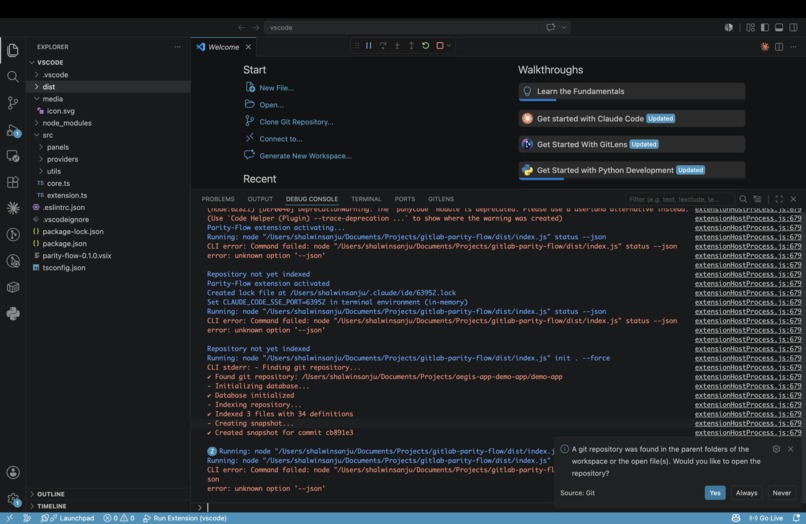The width and height of the screenshot is (806, 524).
Task: Click the New File... link
Action: (x=277, y=88)
